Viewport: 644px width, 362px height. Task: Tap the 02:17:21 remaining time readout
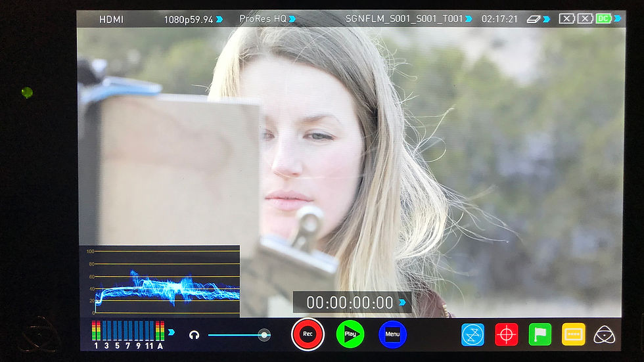coord(499,19)
